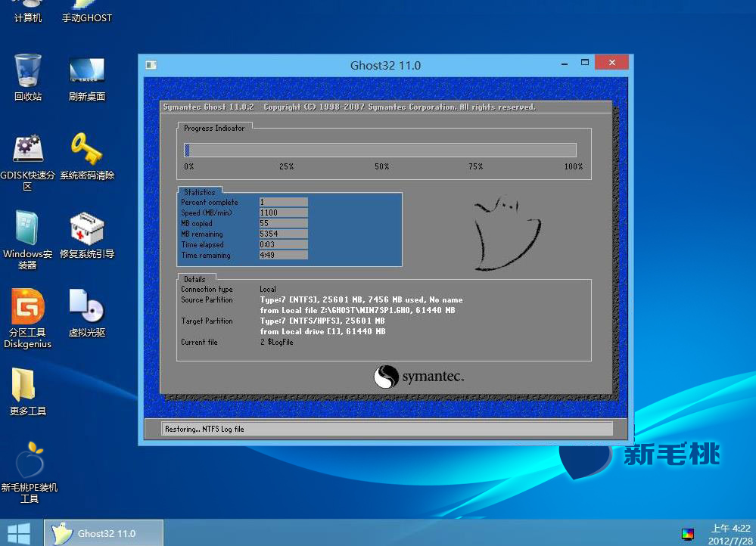Click the source file path Z:\GHOST\WIN7SP1.GHO line

tap(357, 310)
